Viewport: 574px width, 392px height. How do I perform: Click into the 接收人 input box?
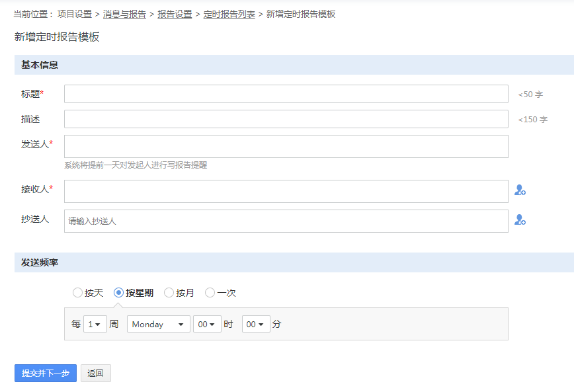(286, 191)
